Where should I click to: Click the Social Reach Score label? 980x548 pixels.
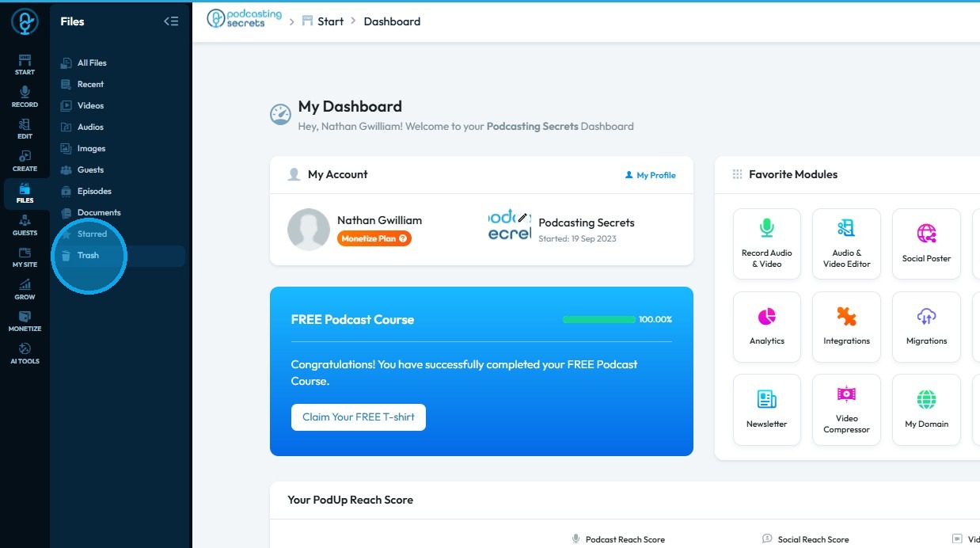coord(813,539)
